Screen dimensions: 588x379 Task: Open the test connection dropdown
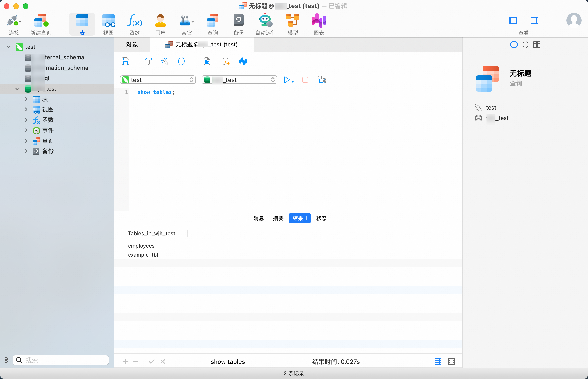coord(158,80)
